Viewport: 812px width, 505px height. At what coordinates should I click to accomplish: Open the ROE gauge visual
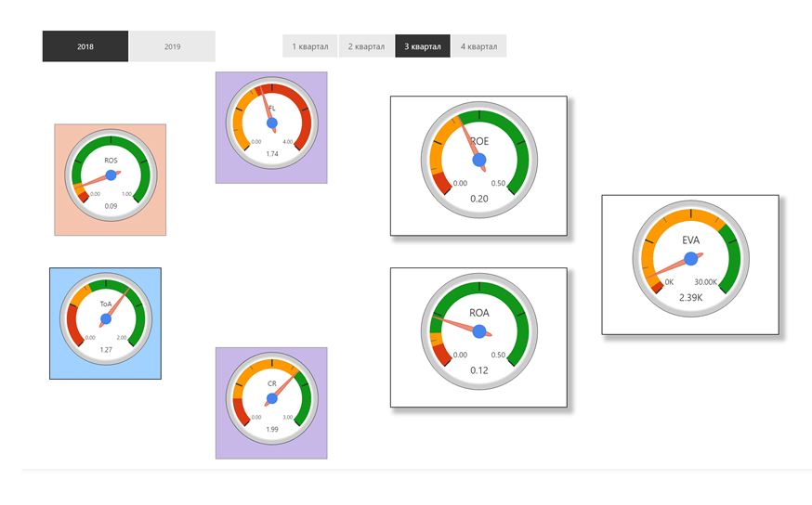pos(478,162)
